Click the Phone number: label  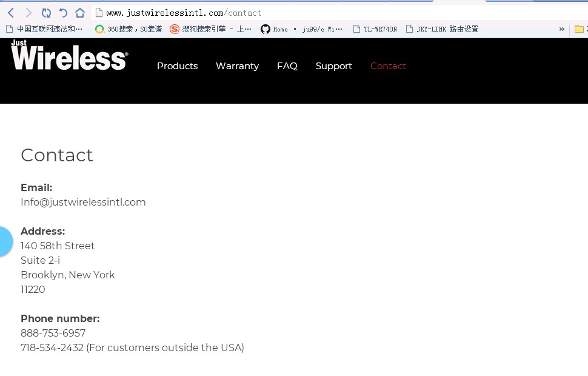coord(60,318)
